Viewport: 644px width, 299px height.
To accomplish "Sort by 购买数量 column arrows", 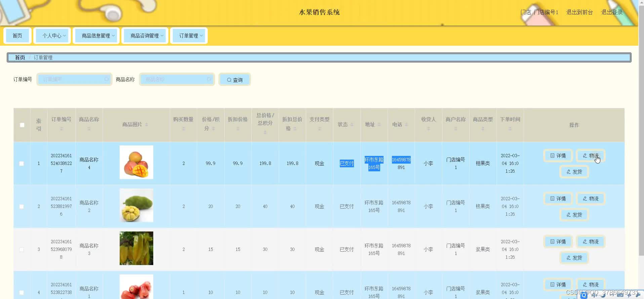I will (184, 129).
